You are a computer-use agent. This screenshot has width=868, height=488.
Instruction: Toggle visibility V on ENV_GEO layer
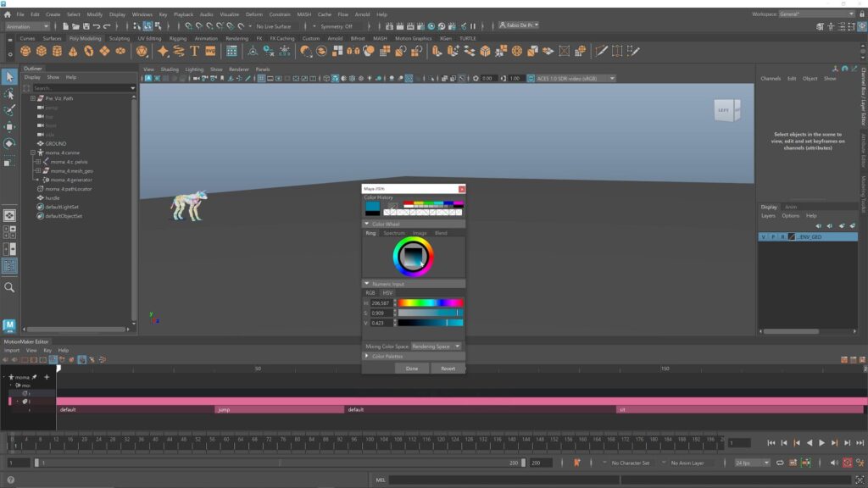(x=763, y=237)
